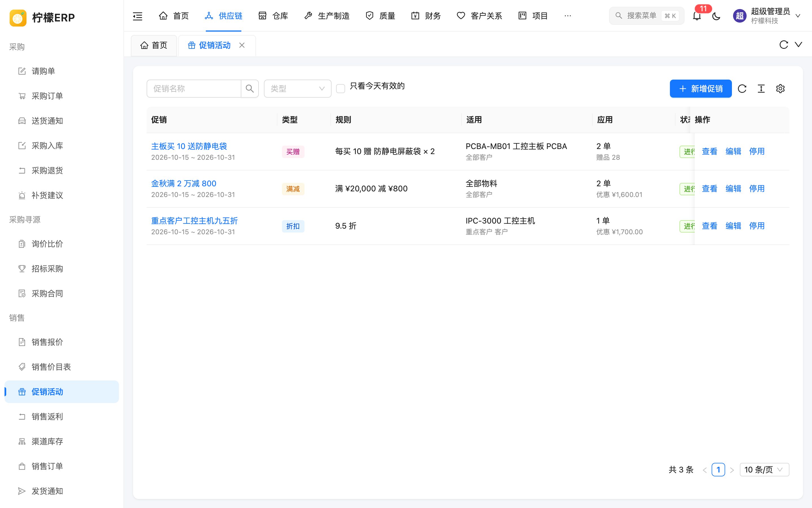Click the 柠檬ERP logo icon

click(x=18, y=17)
